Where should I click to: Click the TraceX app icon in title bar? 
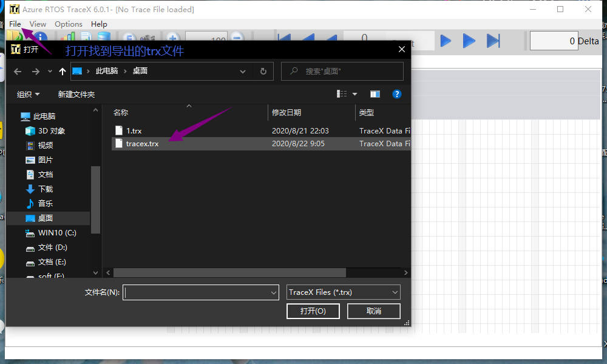point(14,9)
